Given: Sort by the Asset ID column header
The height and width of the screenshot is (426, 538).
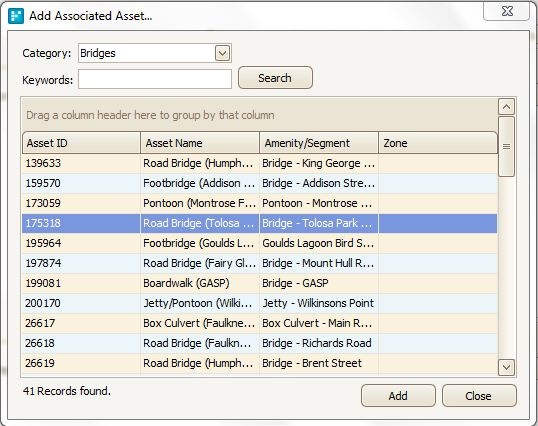Looking at the screenshot, I should point(81,143).
